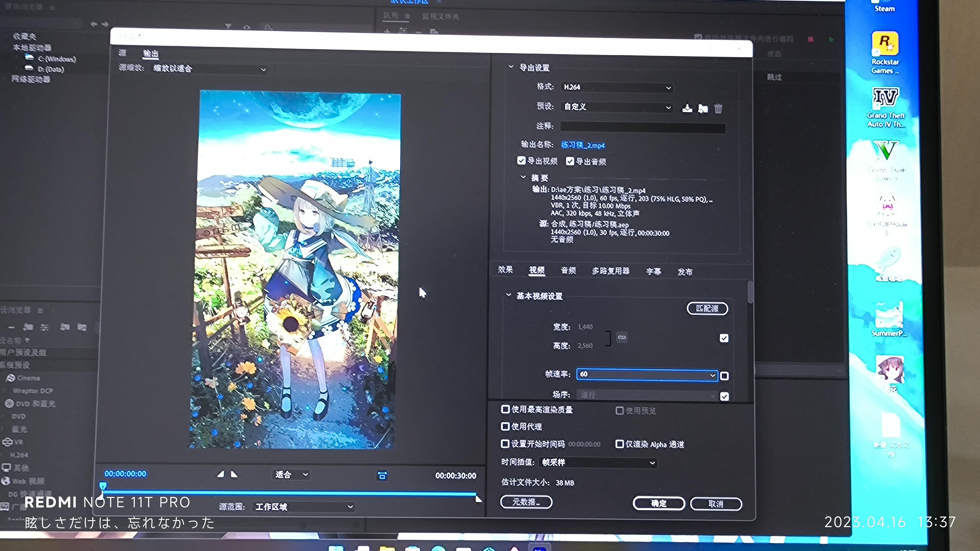This screenshot has height=551, width=980.
Task: Click the remove preset minus icon
Action: pos(11,327)
